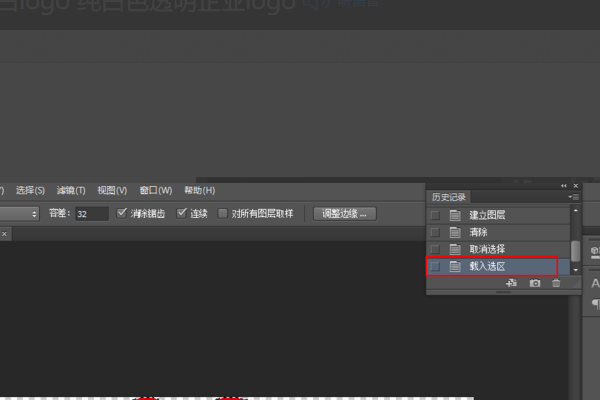The height and width of the screenshot is (400, 600).
Task: Close the open document tab
Action: pos(4,234)
